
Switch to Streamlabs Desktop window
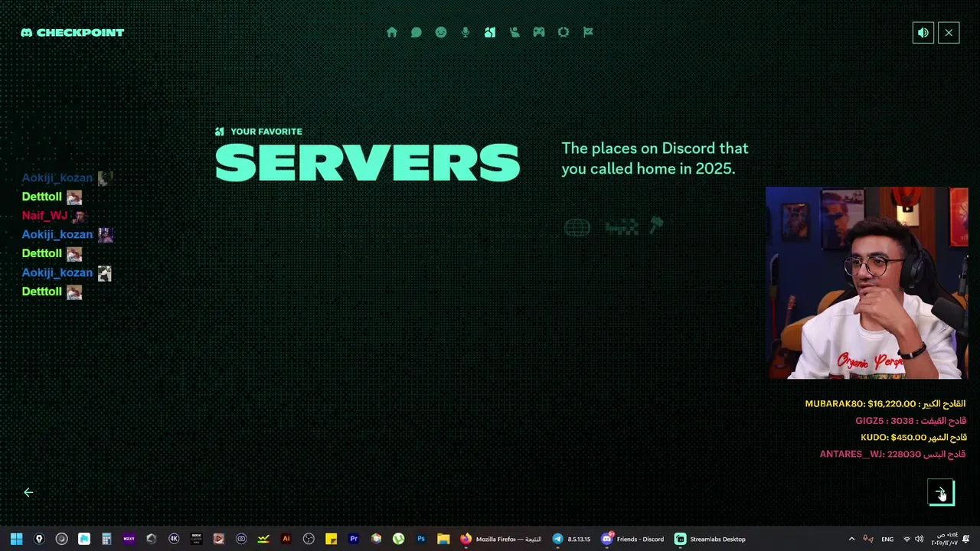click(x=710, y=539)
